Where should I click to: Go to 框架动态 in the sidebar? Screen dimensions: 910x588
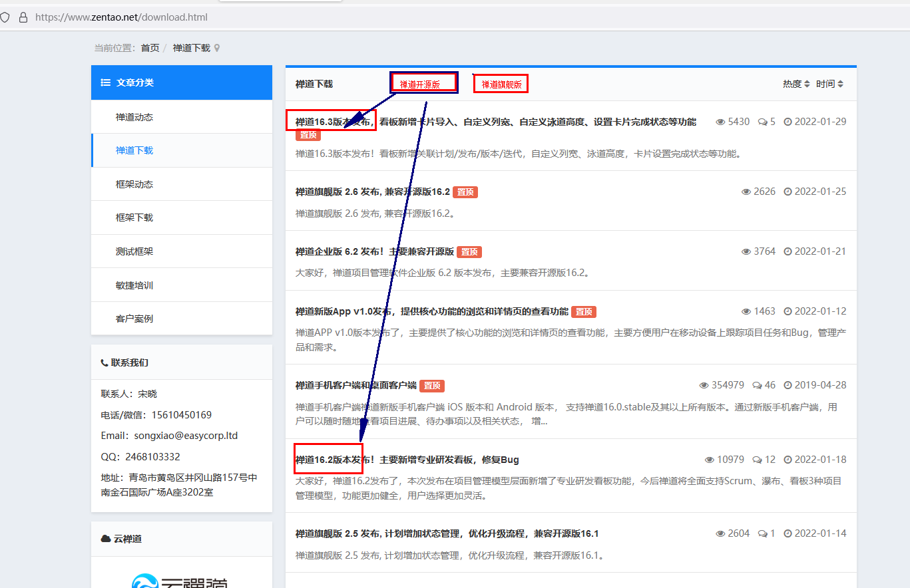182,184
